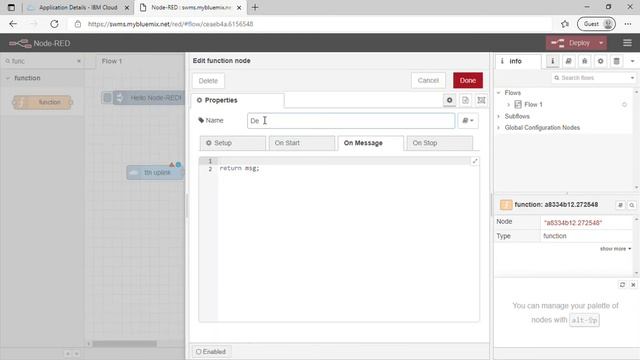Image resolution: width=640 pixels, height=360 pixels.
Task: Delete this function node
Action: coord(208,81)
